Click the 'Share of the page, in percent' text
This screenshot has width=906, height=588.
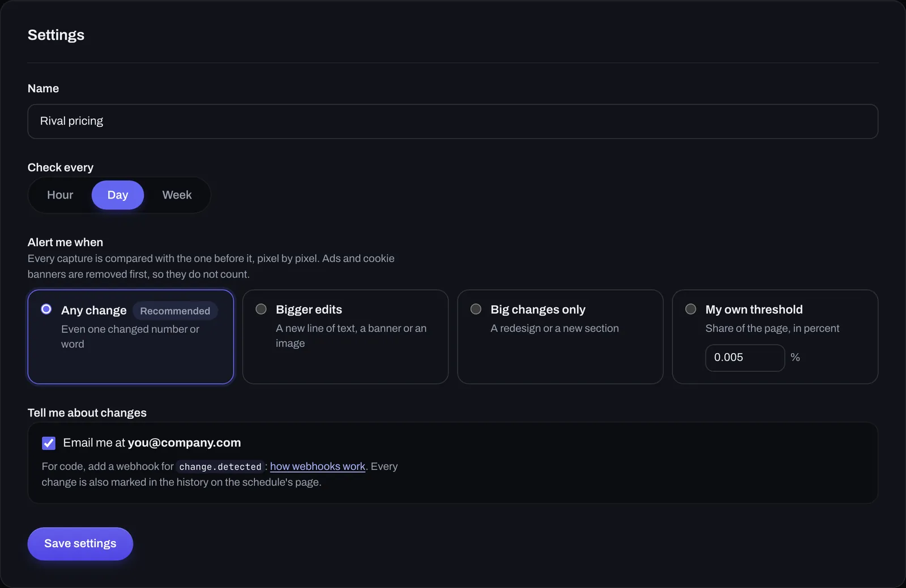[772, 328]
